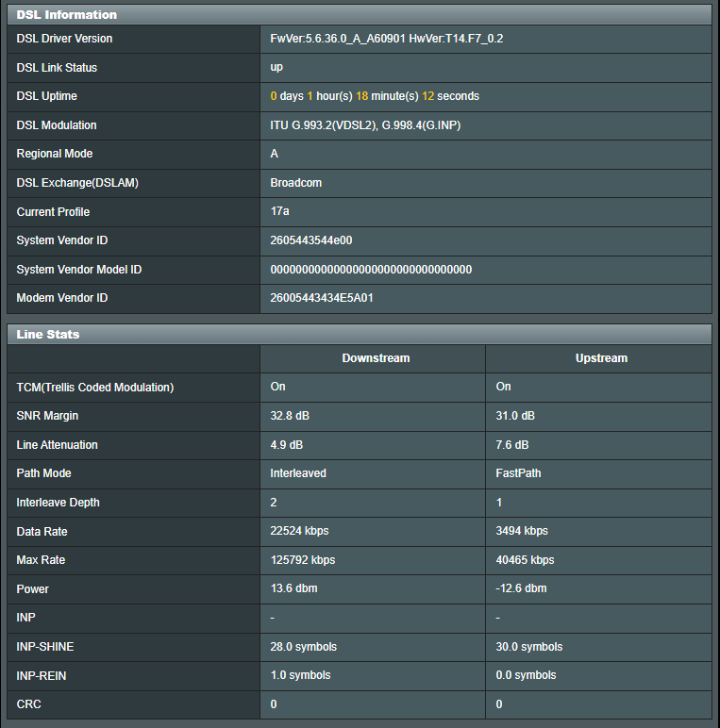Select the Data Rate label
The image size is (720, 728).
pyautogui.click(x=42, y=532)
